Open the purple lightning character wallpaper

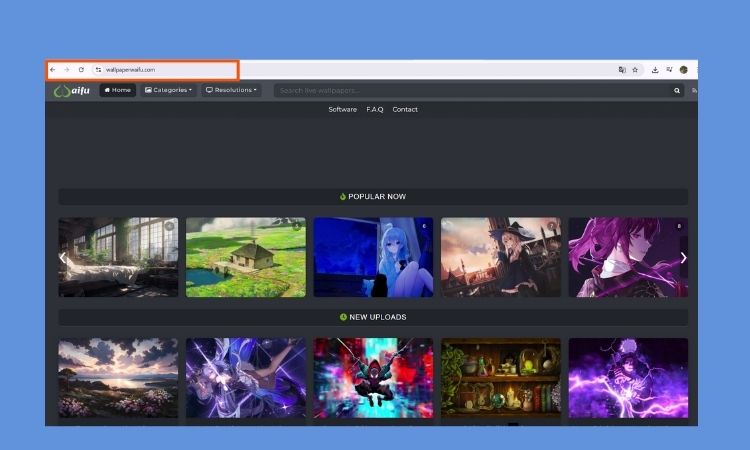tap(628, 378)
